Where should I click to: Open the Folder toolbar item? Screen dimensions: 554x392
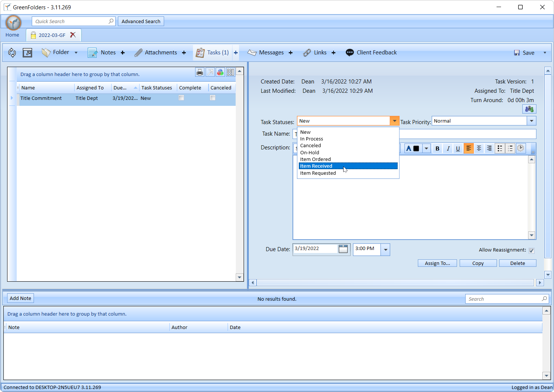click(56, 53)
